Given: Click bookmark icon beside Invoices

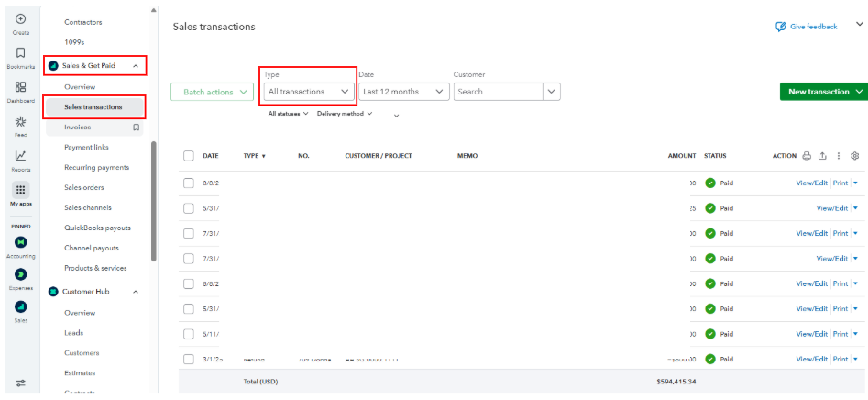Looking at the screenshot, I should pos(136,128).
